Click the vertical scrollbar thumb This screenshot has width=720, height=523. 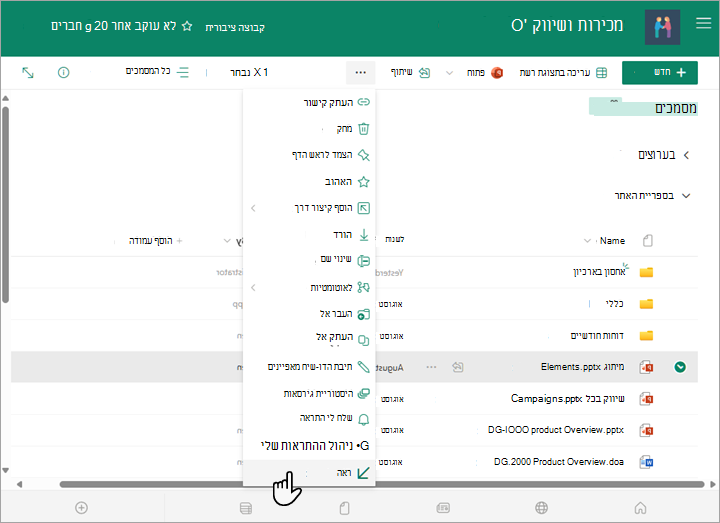[x=6, y=205]
